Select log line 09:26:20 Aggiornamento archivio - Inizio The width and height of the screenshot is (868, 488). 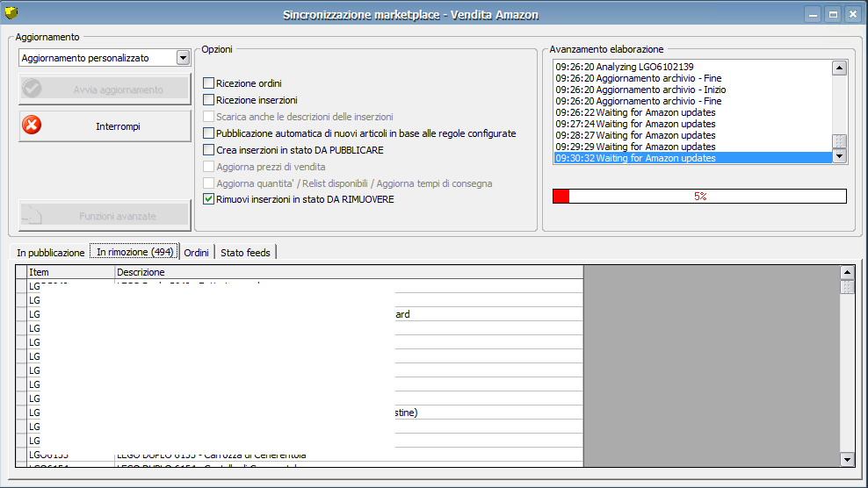click(693, 90)
